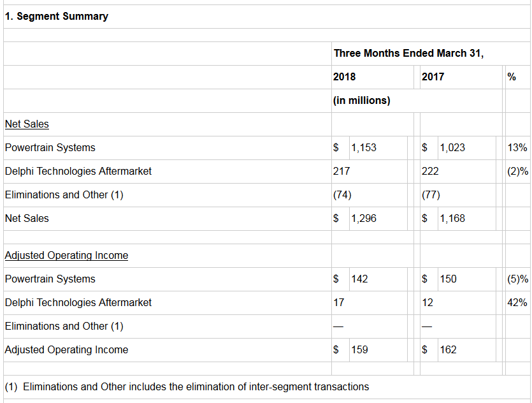
Task: Select the '(in millions)' label
Action: pos(362,101)
